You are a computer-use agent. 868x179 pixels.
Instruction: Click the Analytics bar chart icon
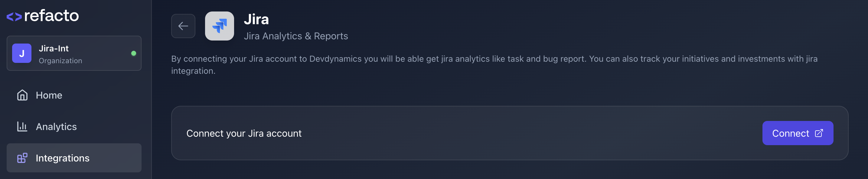pos(22,126)
